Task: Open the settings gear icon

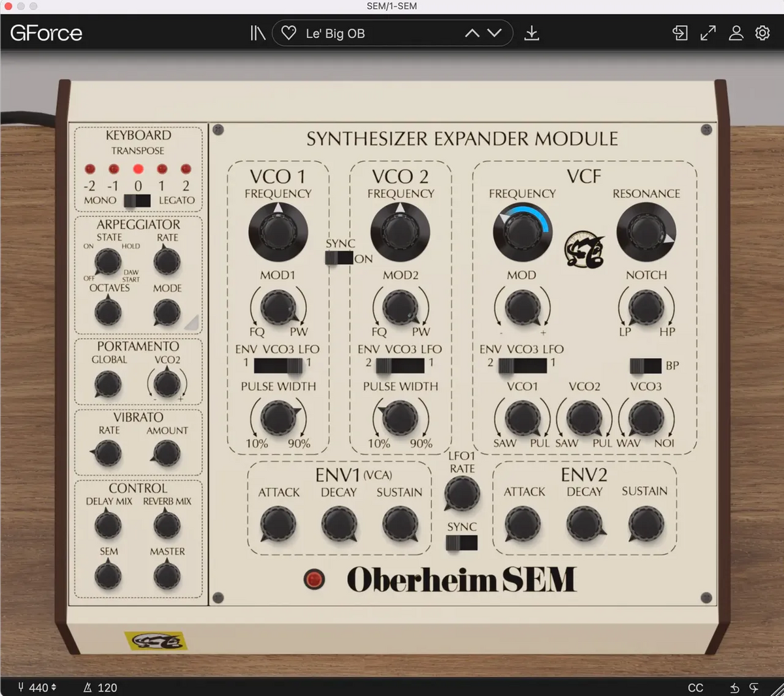Action: tap(762, 33)
